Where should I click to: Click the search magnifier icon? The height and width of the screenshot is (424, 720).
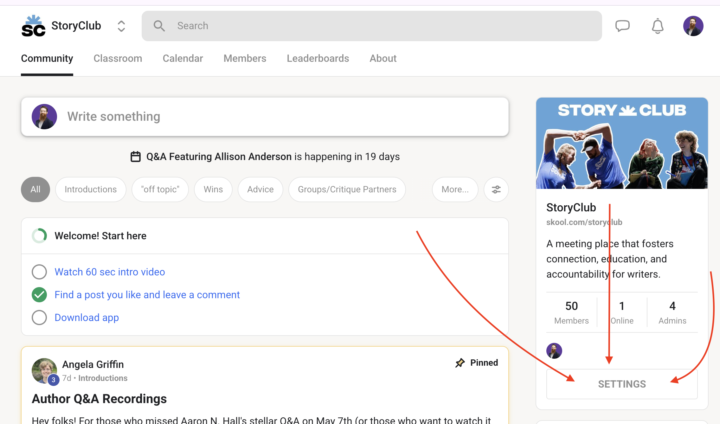159,26
